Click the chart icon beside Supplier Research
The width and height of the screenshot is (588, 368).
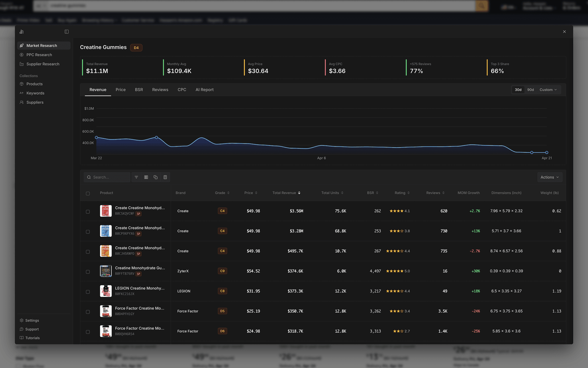click(x=22, y=64)
